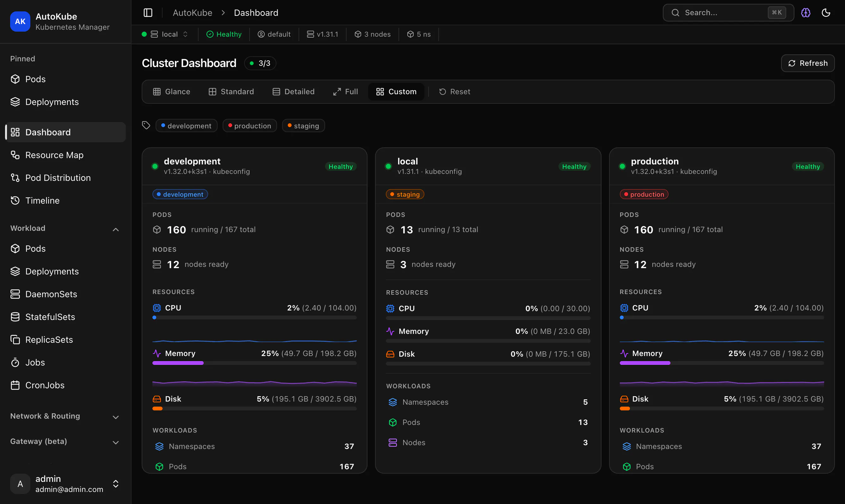
Task: Toggle the staging tag filter
Action: (303, 126)
